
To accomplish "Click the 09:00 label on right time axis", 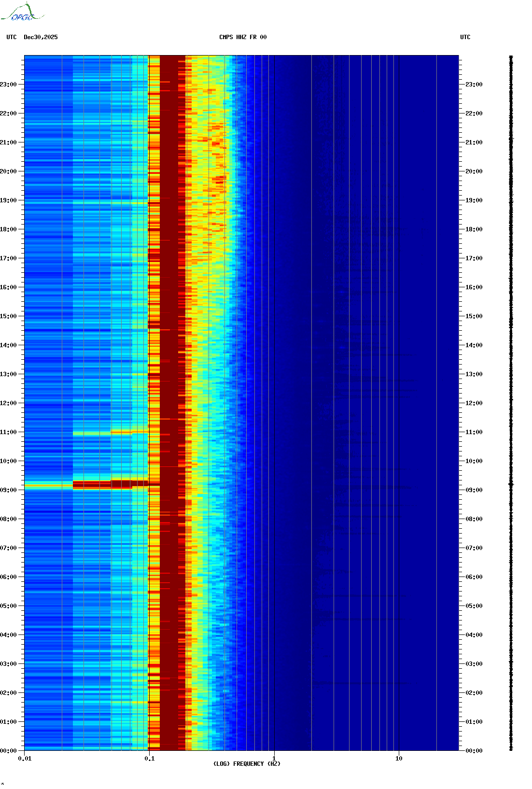I will point(474,490).
